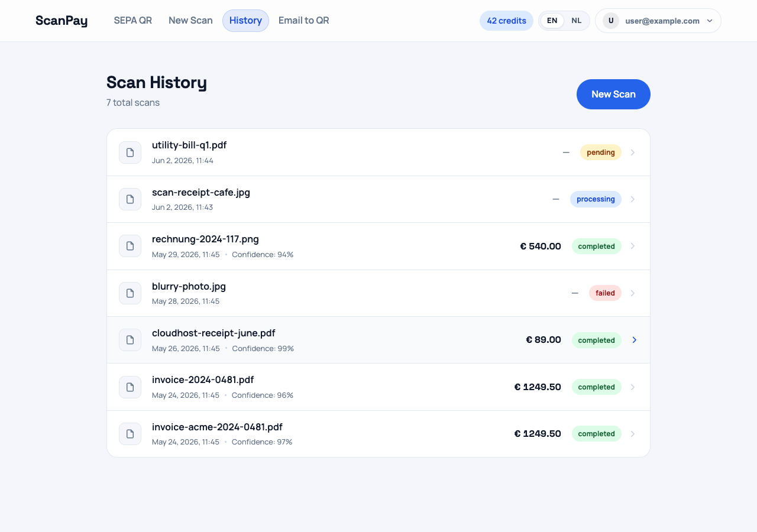Click the U avatar icon
The height and width of the screenshot is (532, 757).
point(611,21)
